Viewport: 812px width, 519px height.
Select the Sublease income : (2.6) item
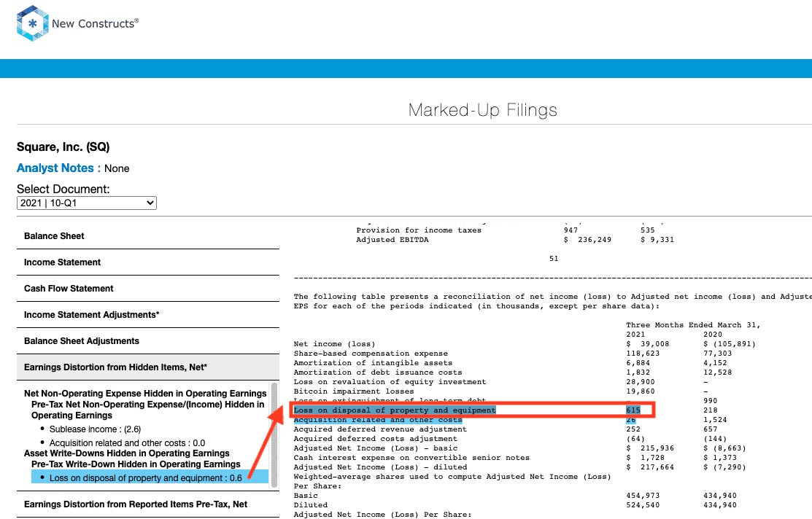96,429
